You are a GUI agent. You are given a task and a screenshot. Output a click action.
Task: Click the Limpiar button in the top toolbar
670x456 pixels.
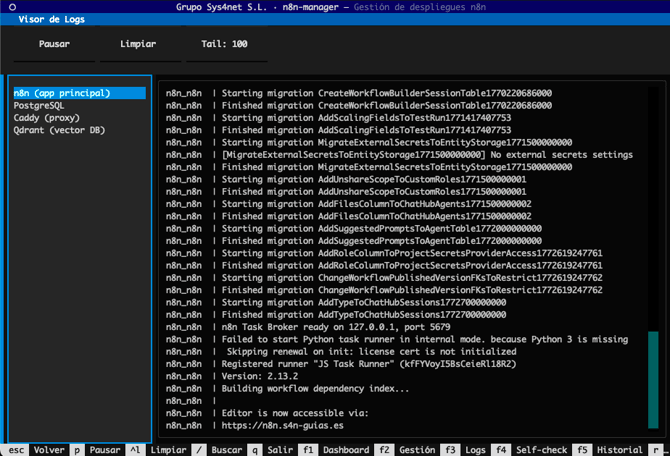click(x=138, y=45)
